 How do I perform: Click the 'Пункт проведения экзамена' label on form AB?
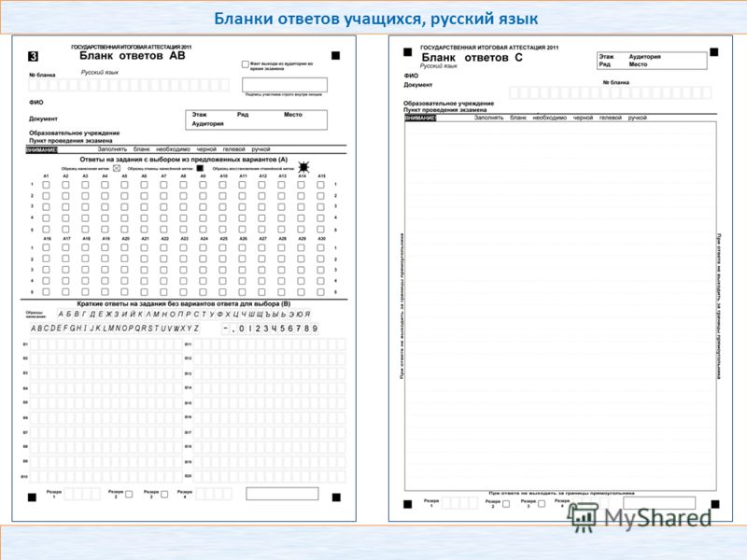click(71, 141)
